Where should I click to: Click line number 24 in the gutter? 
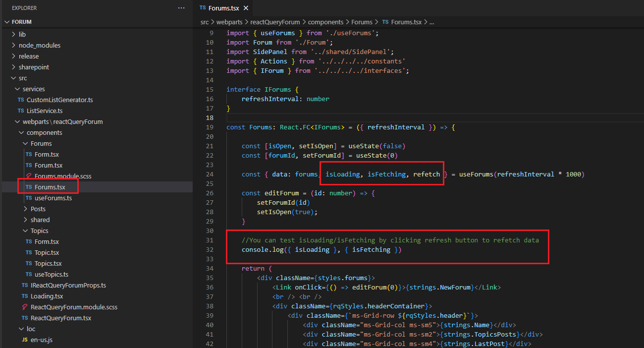click(x=209, y=174)
